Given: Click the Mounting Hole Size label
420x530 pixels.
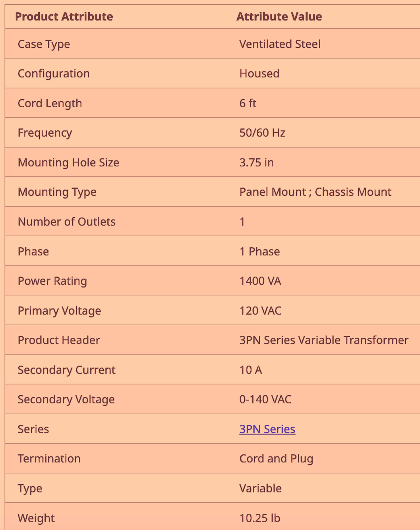Looking at the screenshot, I should click(68, 163).
